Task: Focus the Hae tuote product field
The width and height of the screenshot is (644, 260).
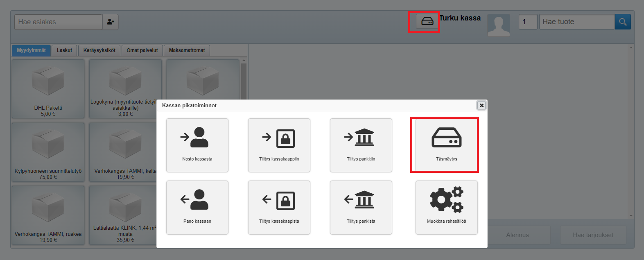Action: (576, 22)
